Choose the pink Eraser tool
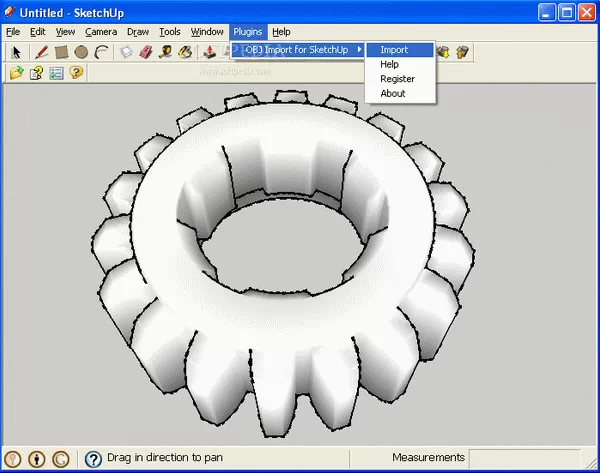This screenshot has height=473, width=600. [146, 52]
